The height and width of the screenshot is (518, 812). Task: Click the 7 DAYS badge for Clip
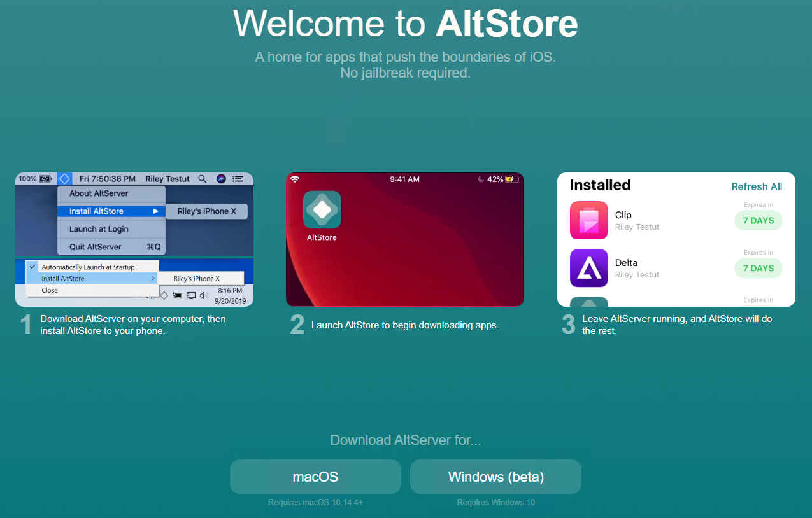click(x=758, y=220)
